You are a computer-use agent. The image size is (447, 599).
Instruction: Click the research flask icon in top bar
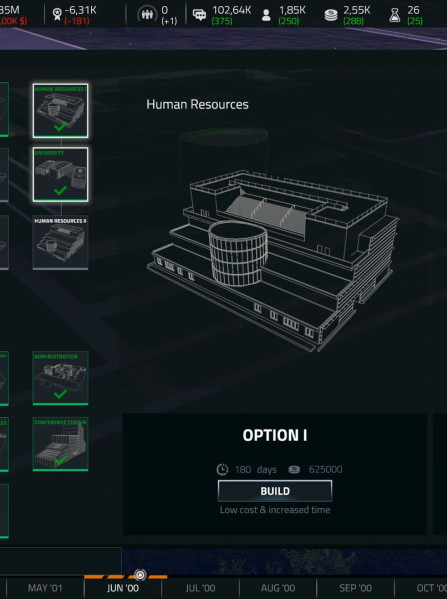pyautogui.click(x=395, y=15)
